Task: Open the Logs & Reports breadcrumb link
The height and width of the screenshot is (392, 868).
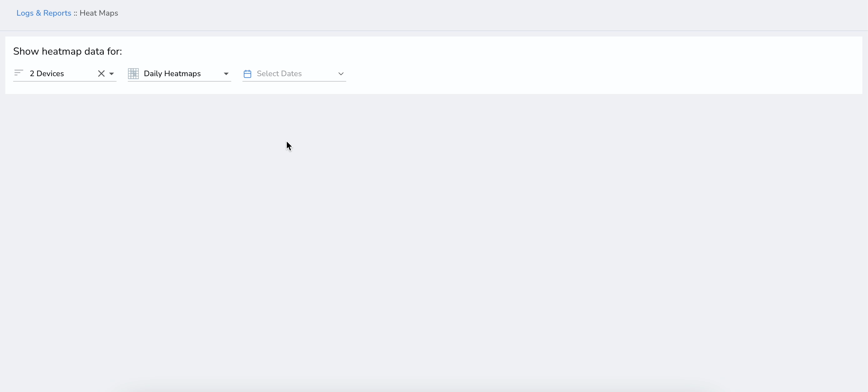Action: (x=44, y=13)
